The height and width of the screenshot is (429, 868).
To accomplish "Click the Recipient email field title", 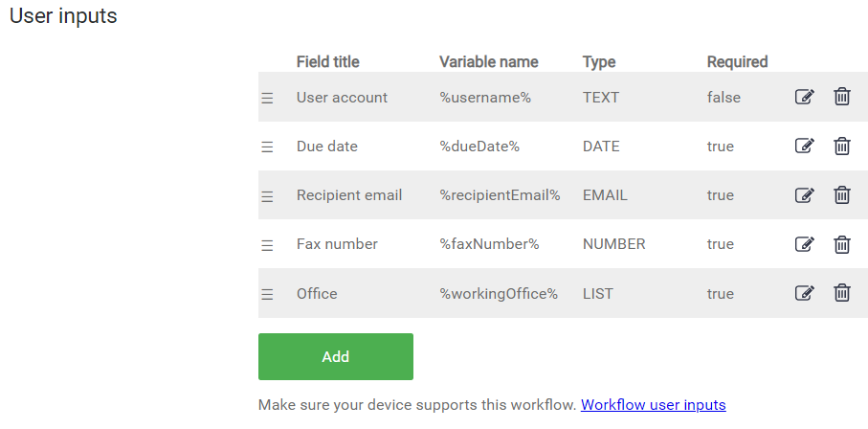I will pyautogui.click(x=349, y=195).
